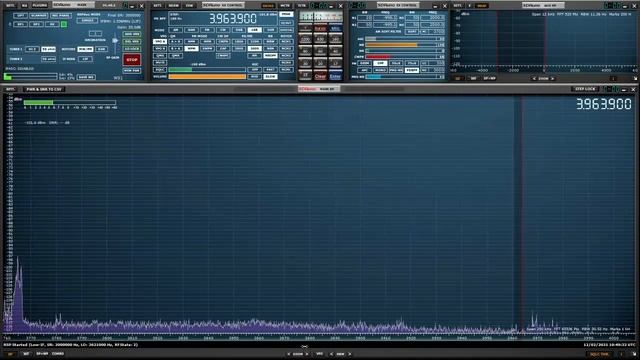Open SETT. in the RX CONTROL window
This screenshot has height=360, width=640.
click(x=158, y=6)
